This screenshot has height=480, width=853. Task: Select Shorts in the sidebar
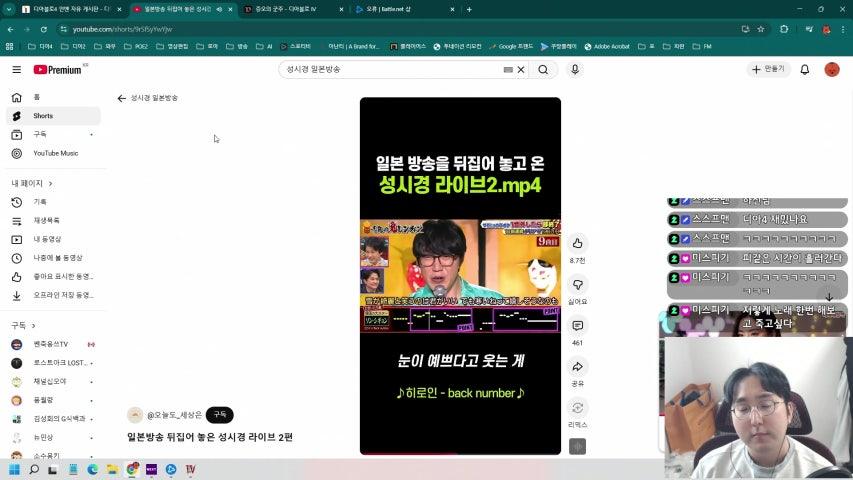(43, 116)
